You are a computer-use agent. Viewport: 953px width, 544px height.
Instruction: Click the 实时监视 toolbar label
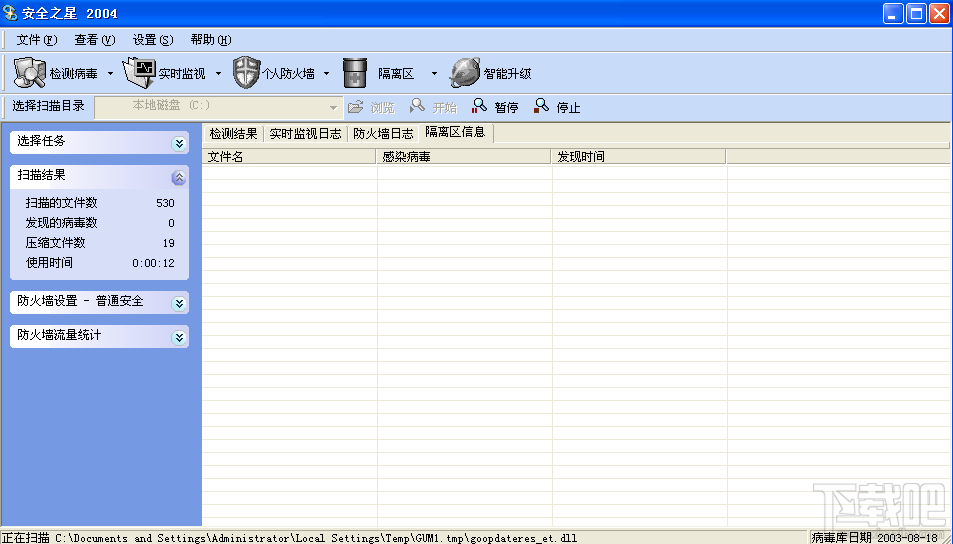click(182, 74)
